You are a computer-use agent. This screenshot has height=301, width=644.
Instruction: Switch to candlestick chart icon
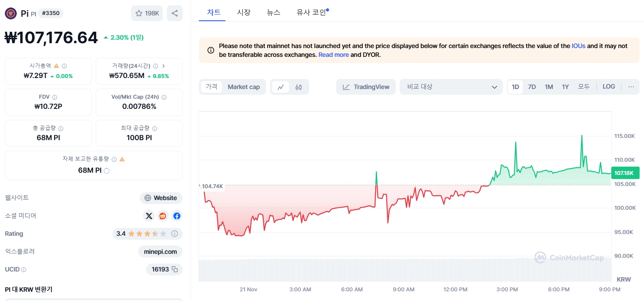coord(299,87)
